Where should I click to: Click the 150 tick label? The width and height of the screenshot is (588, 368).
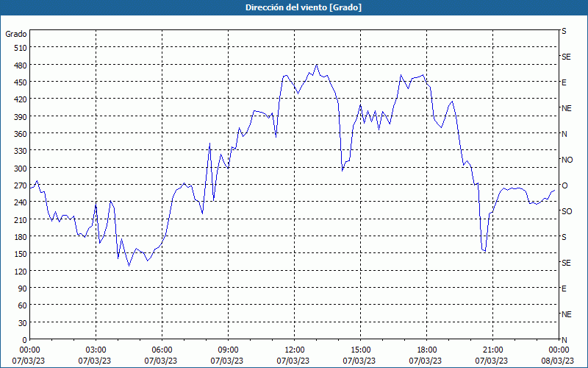click(x=21, y=254)
